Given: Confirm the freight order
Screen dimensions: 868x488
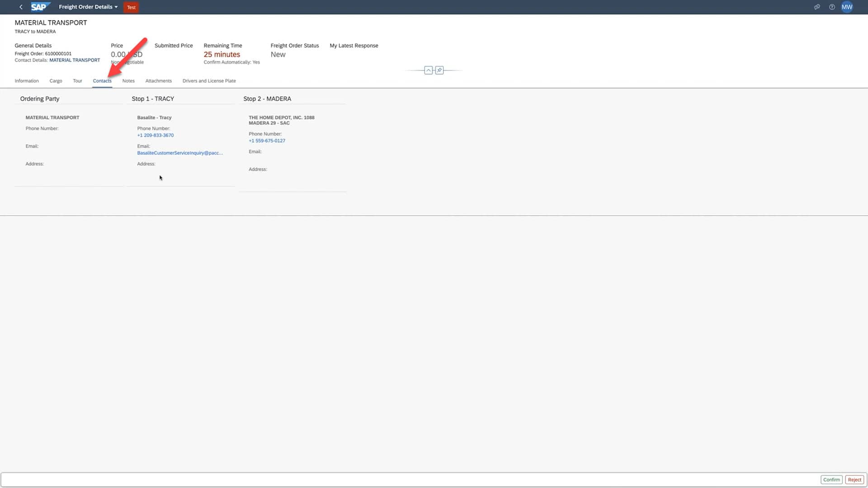Looking at the screenshot, I should click(831, 479).
